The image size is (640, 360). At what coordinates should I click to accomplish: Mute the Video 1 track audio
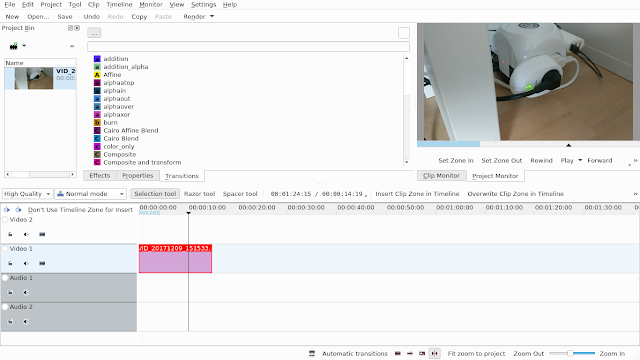coord(26,263)
